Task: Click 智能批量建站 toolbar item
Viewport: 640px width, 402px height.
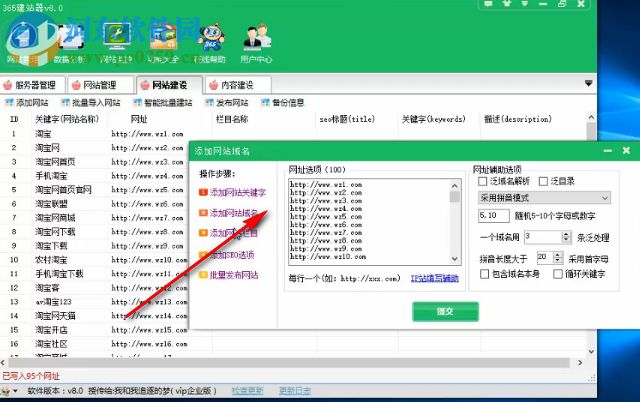Action: click(162, 102)
